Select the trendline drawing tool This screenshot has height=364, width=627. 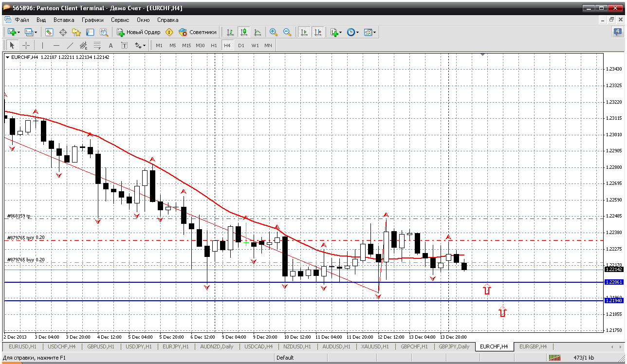pyautogui.click(x=70, y=45)
